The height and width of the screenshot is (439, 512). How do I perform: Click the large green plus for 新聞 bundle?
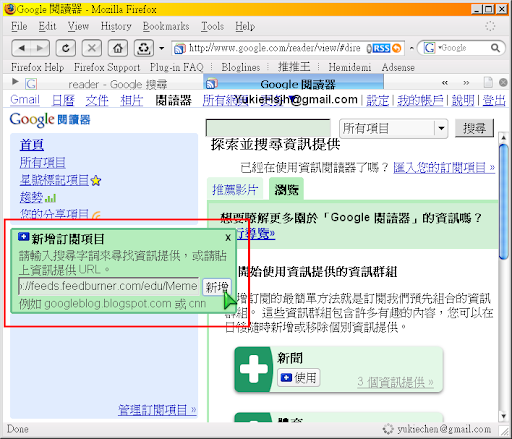point(254,369)
